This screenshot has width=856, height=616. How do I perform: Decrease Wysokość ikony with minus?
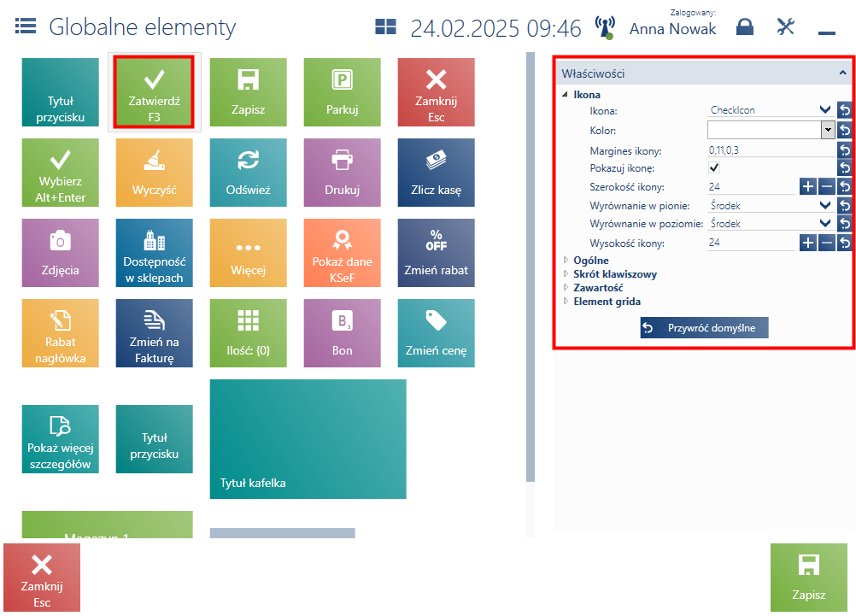click(x=827, y=243)
